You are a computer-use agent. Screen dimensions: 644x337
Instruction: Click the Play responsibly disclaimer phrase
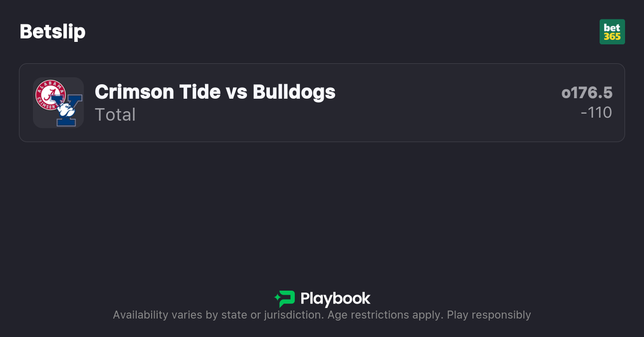(489, 315)
